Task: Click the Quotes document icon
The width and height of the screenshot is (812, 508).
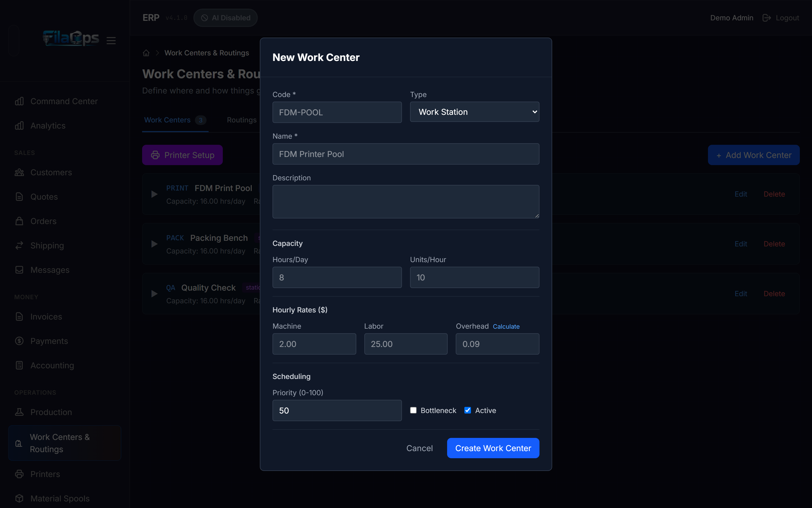Action: 20,197
